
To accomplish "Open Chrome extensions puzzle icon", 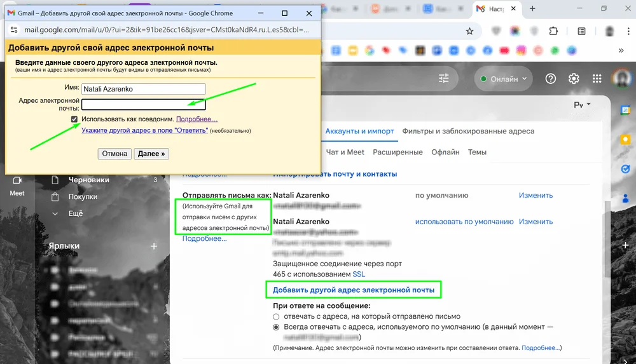I will pos(553,30).
